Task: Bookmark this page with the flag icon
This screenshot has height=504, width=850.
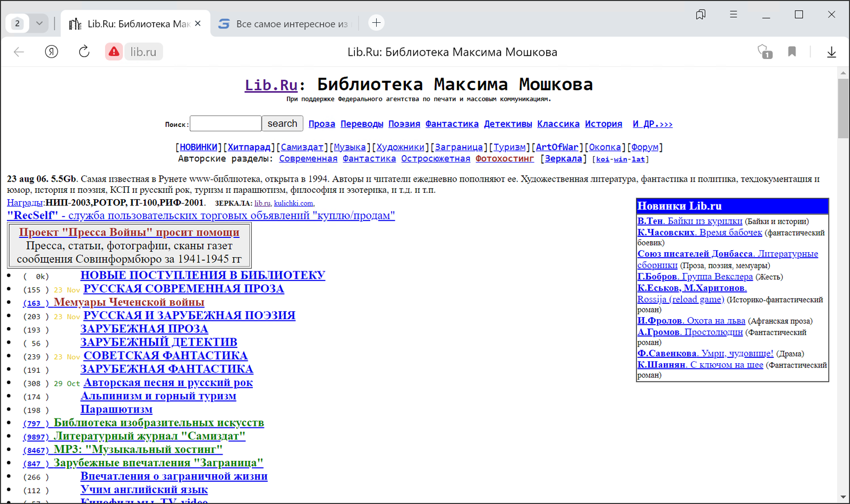Action: click(792, 52)
